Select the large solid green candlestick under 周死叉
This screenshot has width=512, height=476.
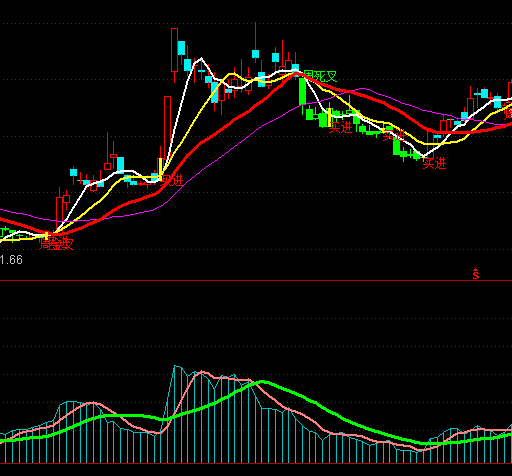[x=302, y=91]
